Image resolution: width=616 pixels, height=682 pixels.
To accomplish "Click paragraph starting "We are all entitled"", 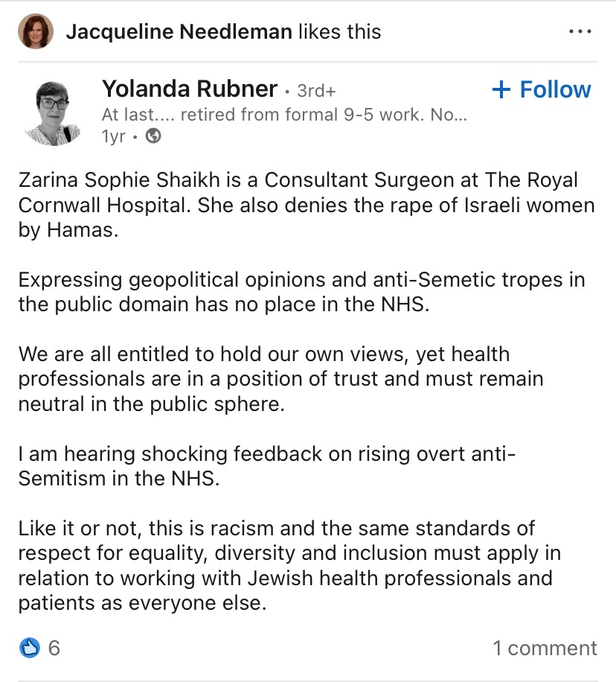I will 281,378.
